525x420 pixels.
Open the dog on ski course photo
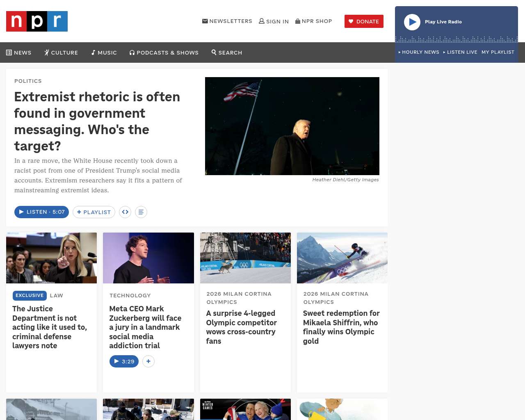tap(245, 258)
